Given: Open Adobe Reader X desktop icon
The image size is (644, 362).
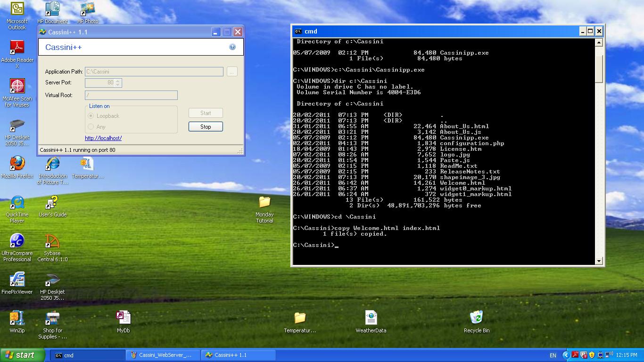Looking at the screenshot, I should pos(17,48).
